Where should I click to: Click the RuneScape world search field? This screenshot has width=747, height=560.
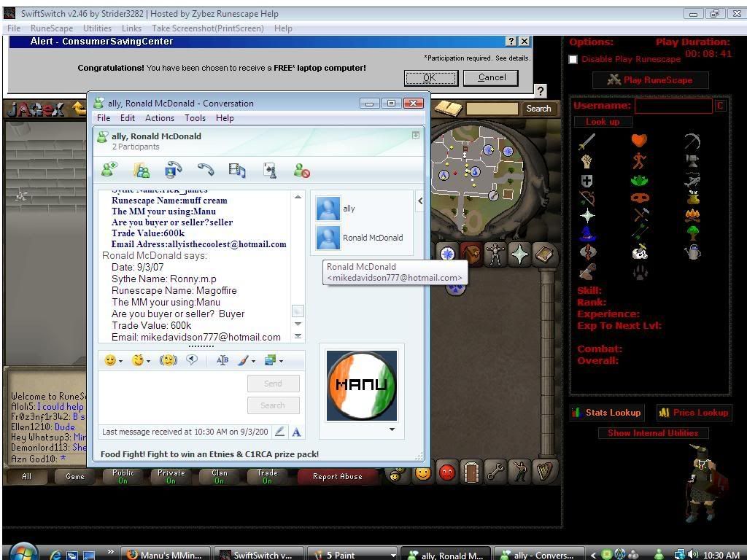[x=492, y=109]
